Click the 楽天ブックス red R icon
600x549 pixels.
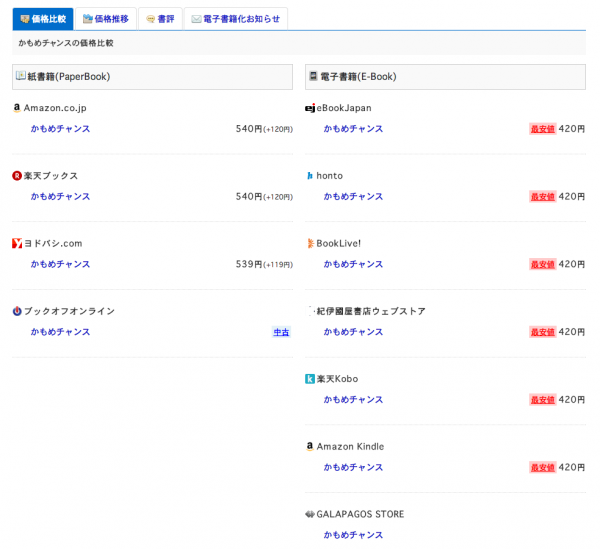(17, 176)
